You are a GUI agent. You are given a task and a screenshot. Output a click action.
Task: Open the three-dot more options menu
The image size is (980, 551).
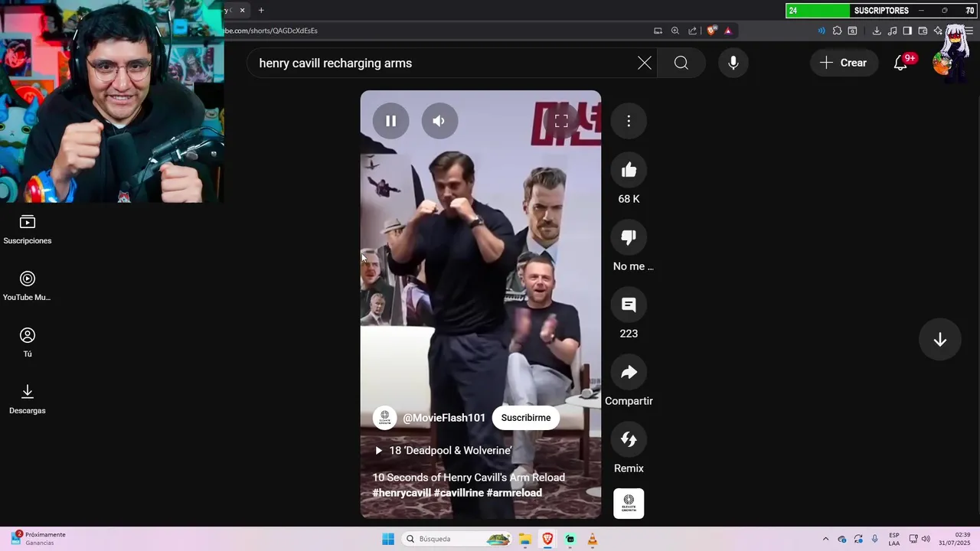click(629, 121)
